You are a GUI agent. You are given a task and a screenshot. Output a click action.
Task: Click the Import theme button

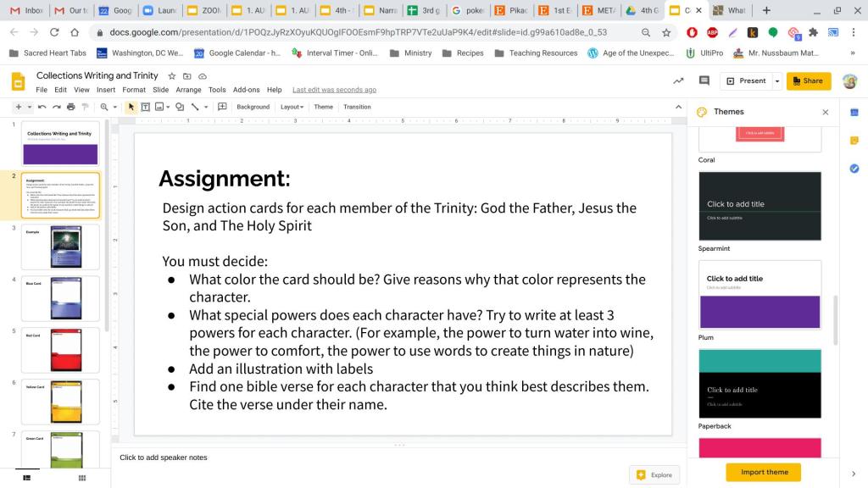coord(764,472)
